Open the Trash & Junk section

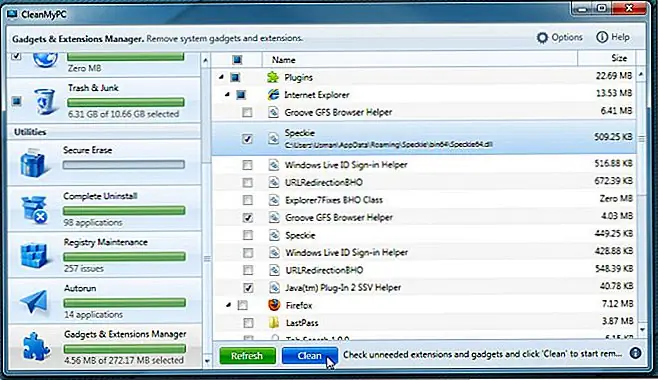tap(104, 101)
